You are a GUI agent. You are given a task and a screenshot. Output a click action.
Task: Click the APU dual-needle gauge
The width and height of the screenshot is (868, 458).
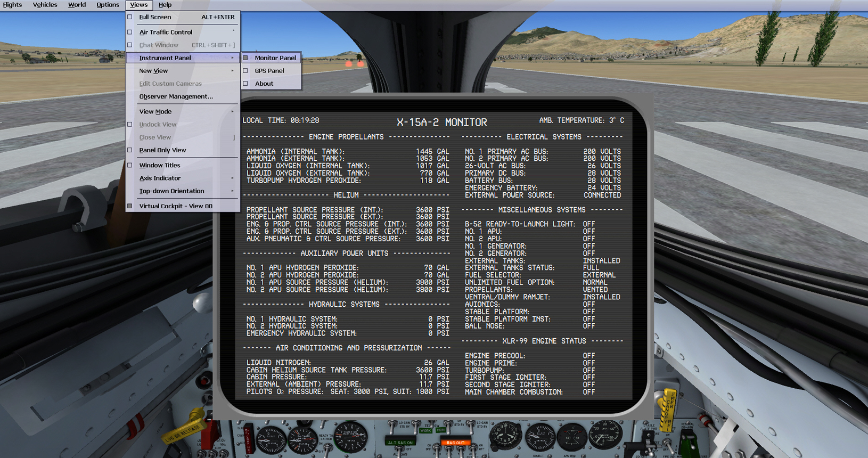point(571,438)
